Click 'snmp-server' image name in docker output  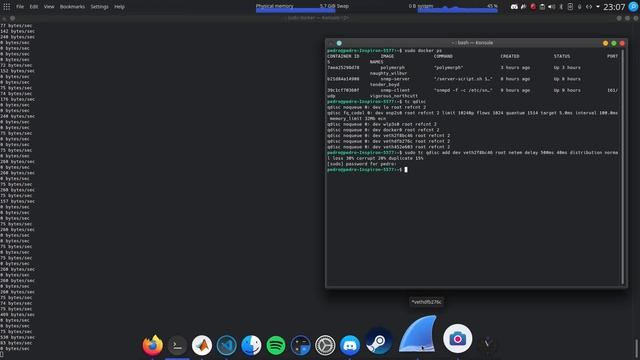tap(395, 79)
